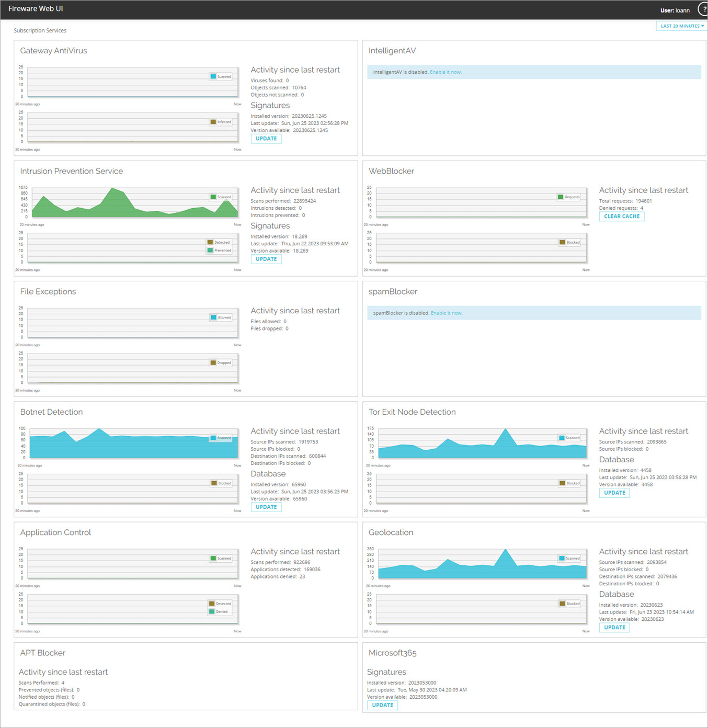Update the Geolocation database
Image resolution: width=708 pixels, height=728 pixels.
(614, 628)
